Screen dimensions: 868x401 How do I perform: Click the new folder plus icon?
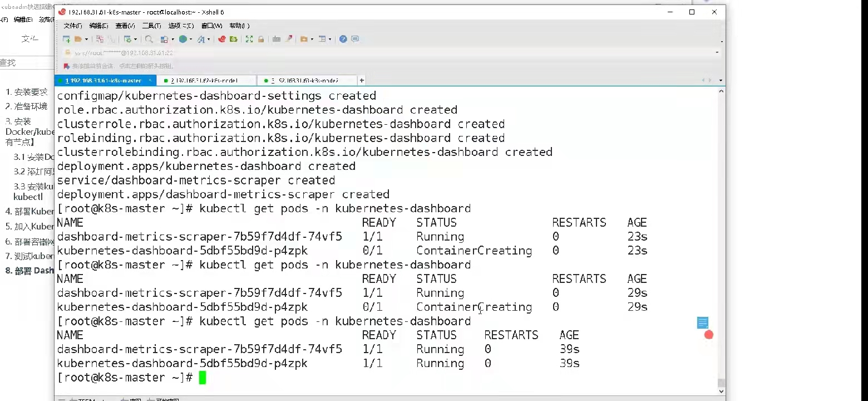(x=304, y=39)
